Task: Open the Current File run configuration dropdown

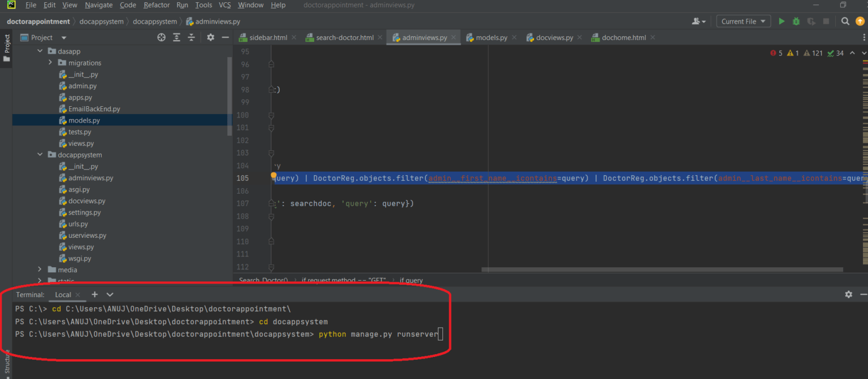Action: point(743,21)
